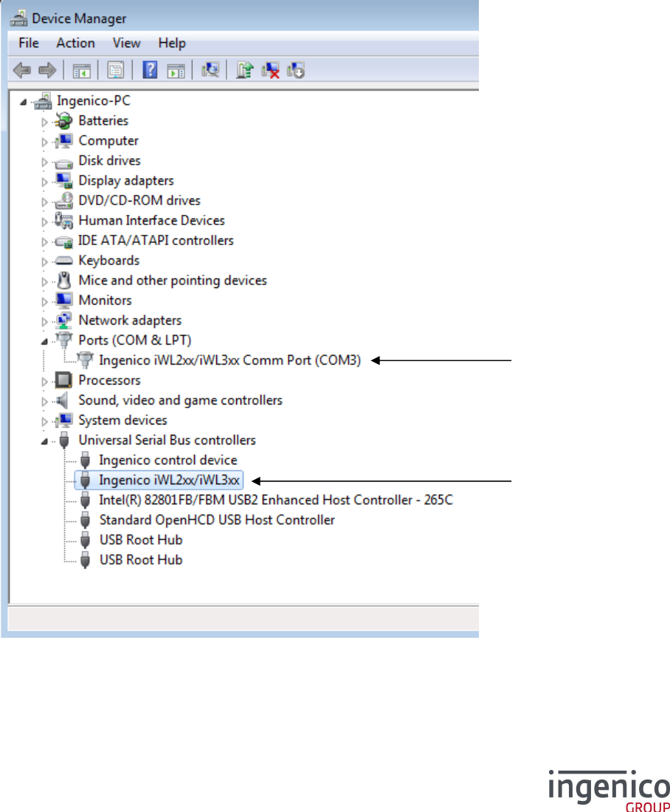Screen dimensions: 670x812
Task: Click the Uninstall device icon with red X
Action: 270,70
